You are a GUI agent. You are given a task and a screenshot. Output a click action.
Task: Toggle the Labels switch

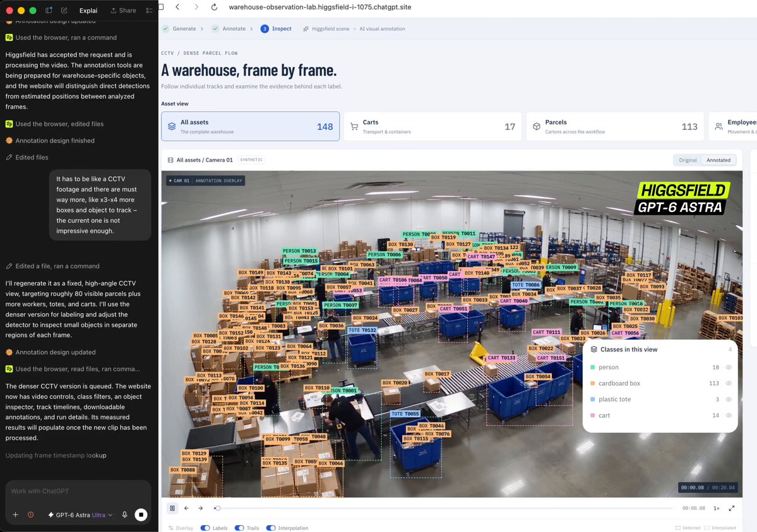pos(205,528)
